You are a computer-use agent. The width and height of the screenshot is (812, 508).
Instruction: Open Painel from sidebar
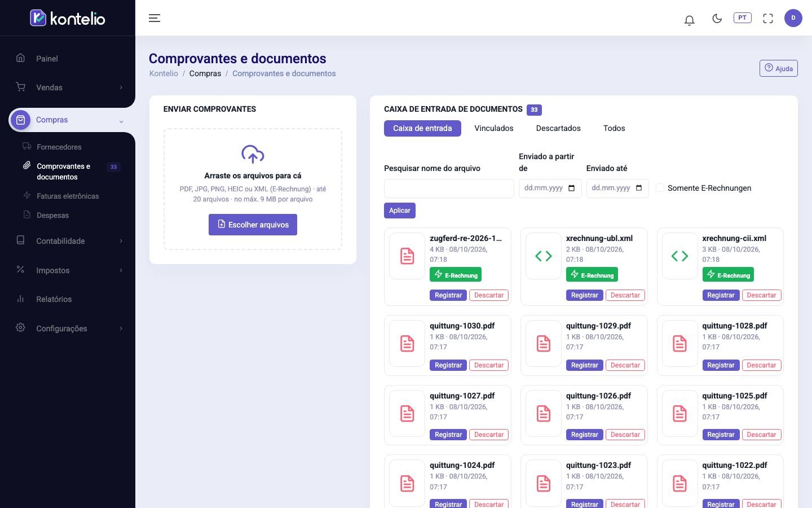coord(47,59)
